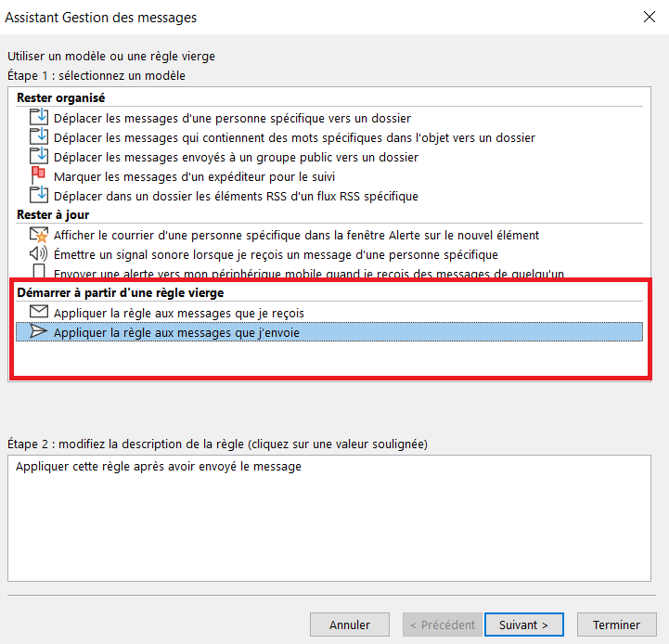Select 'Déplacer dans un dossier les éléments RSS'
The width and height of the screenshot is (669, 644).
[236, 197]
